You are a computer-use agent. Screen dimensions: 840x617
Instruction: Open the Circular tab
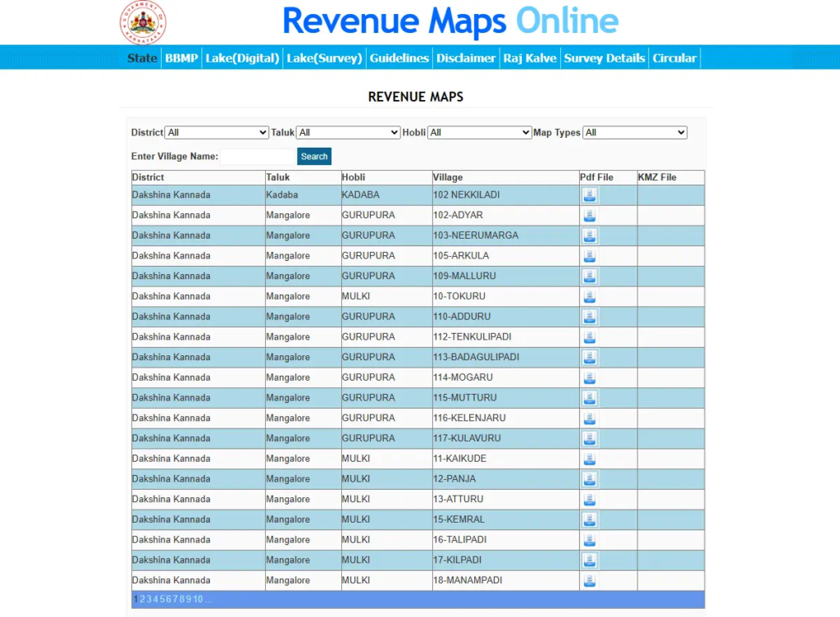point(674,57)
